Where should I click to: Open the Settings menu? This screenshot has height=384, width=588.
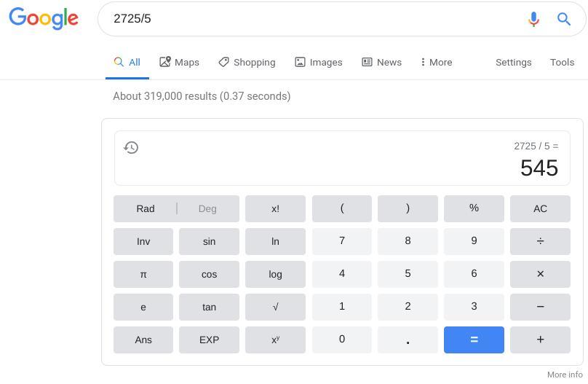(x=513, y=63)
